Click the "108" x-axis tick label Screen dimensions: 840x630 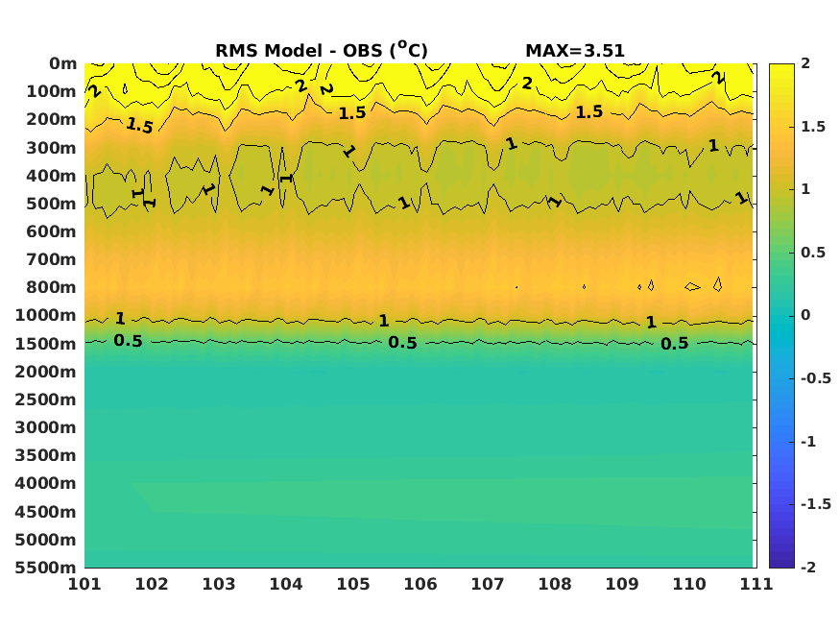555,584
